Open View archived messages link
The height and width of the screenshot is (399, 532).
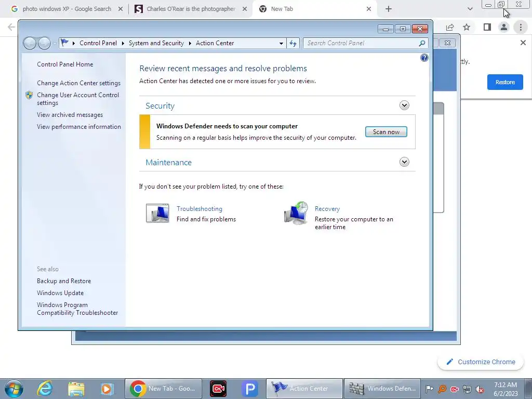coord(70,115)
